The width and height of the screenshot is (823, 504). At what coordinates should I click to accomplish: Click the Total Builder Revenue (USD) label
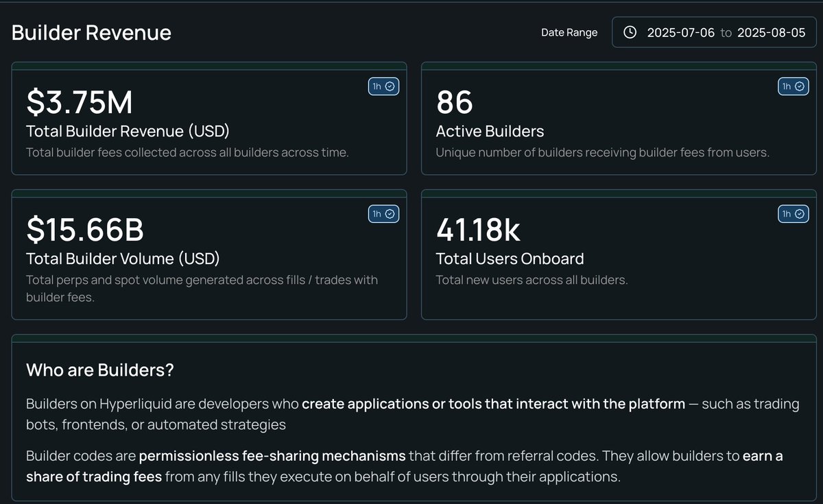[128, 132]
